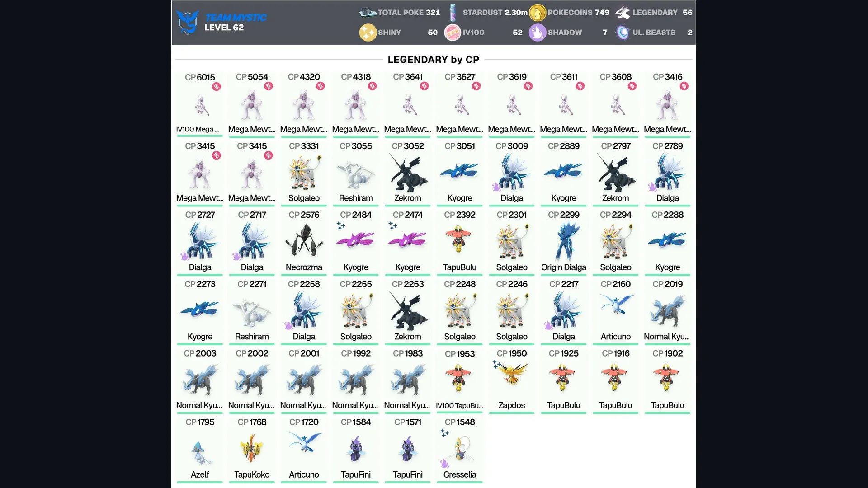Click the 'LEGENDARY by CP' heading
This screenshot has width=868, height=488.
(434, 60)
